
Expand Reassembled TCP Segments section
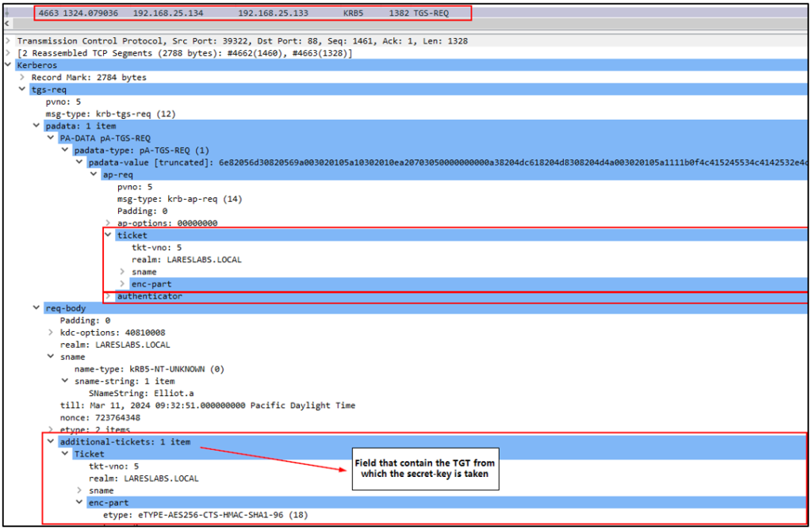8,53
